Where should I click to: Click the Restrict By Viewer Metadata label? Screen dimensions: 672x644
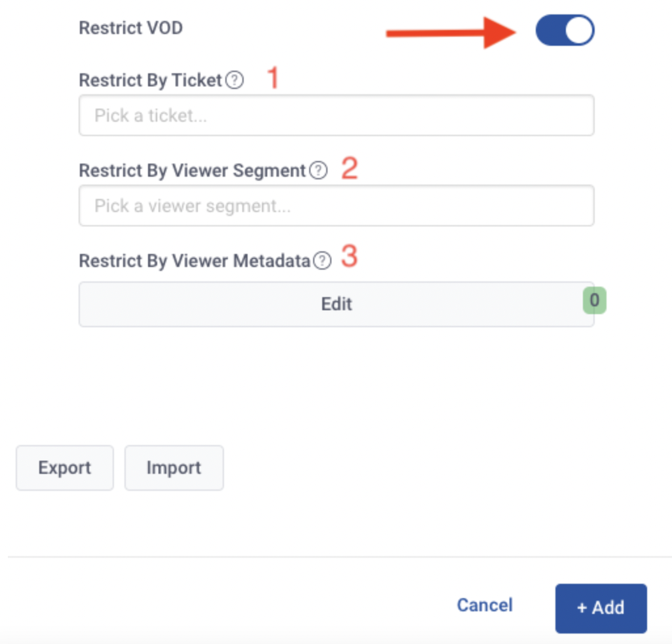(x=195, y=260)
